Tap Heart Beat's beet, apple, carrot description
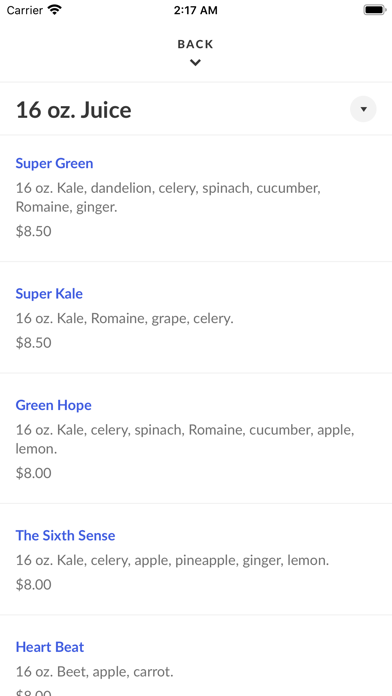 95,672
